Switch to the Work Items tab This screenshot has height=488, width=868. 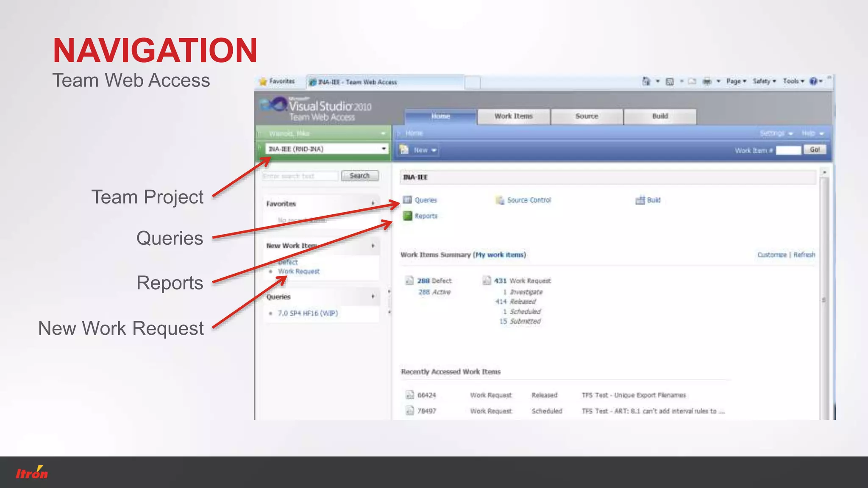[x=514, y=116]
